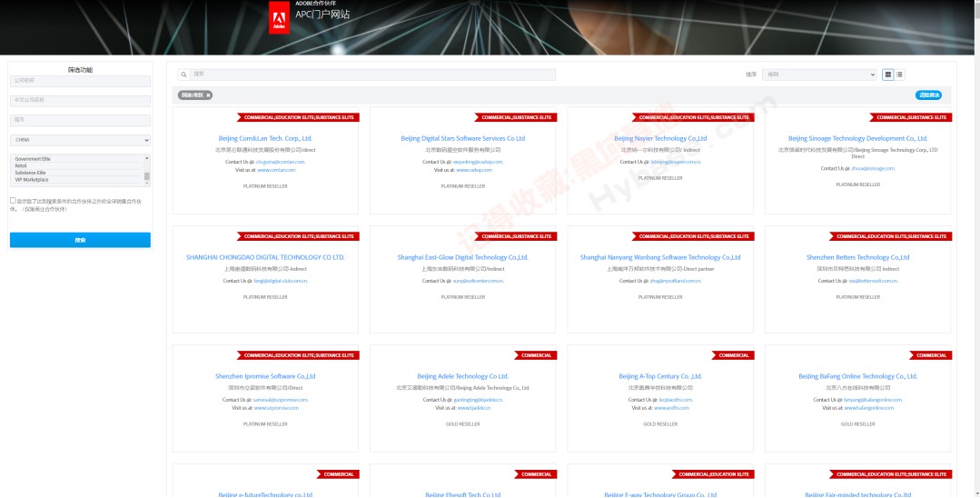The image size is (980, 498).
Task: Click COMMERCIAL ribbon on Beijing Adele card
Action: pyautogui.click(x=536, y=355)
